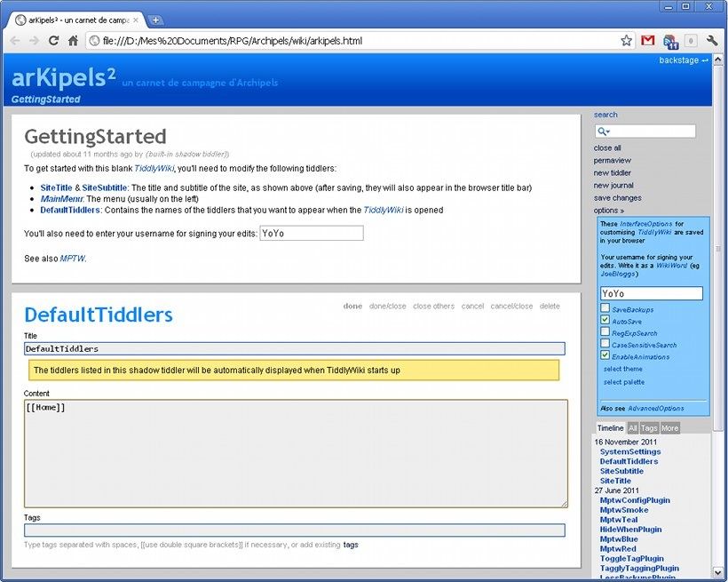Toggle EnableAnimations checkbox
728x582 pixels.
[x=605, y=355]
